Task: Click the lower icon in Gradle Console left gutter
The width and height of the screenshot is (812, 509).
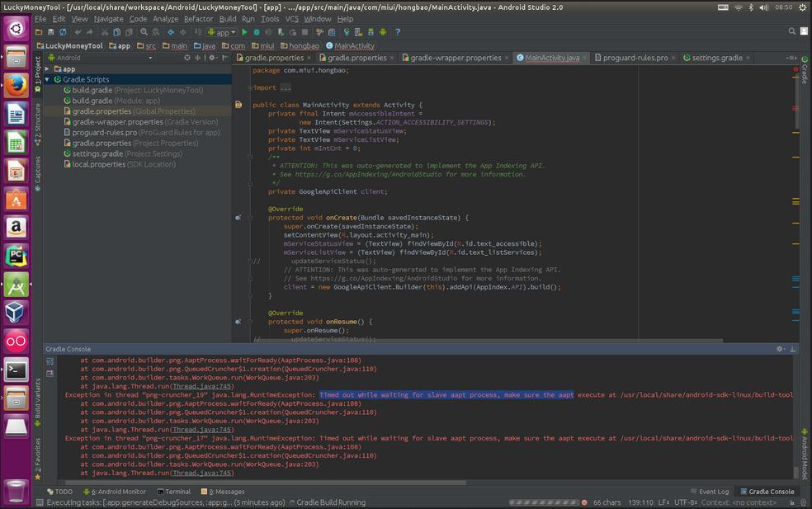Action: [50, 374]
